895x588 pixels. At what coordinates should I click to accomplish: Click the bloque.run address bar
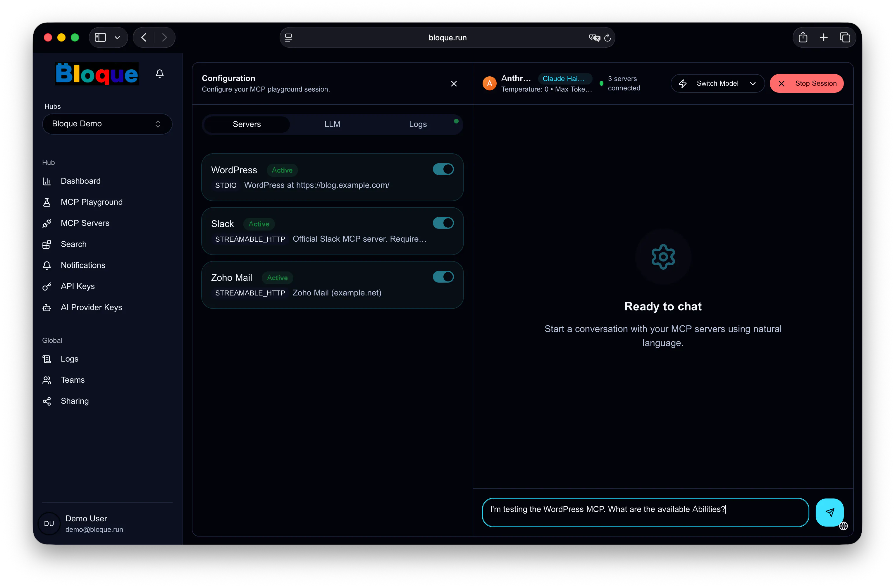[x=447, y=38]
